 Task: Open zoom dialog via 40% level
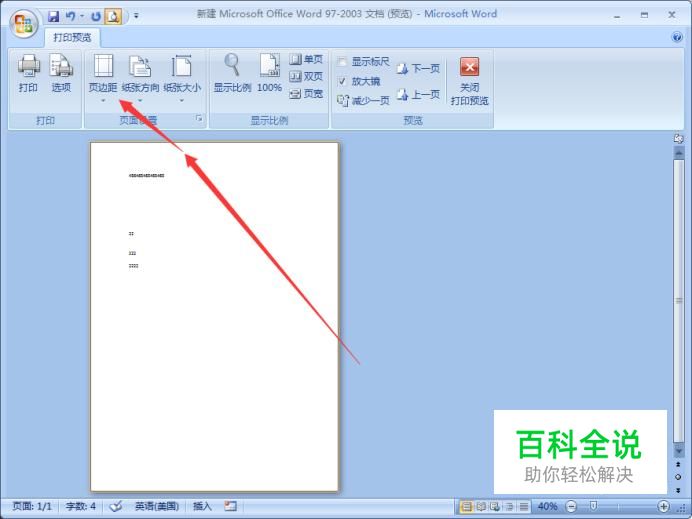[547, 506]
